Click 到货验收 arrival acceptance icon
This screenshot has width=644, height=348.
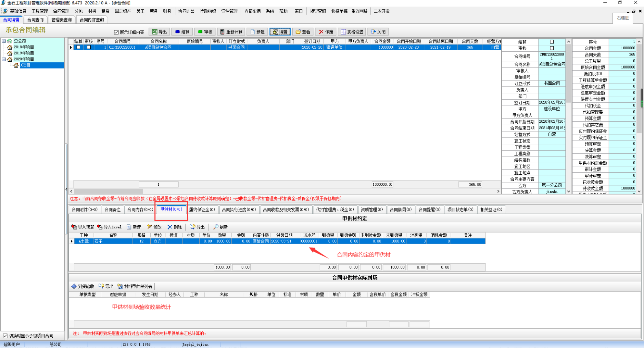74,286
